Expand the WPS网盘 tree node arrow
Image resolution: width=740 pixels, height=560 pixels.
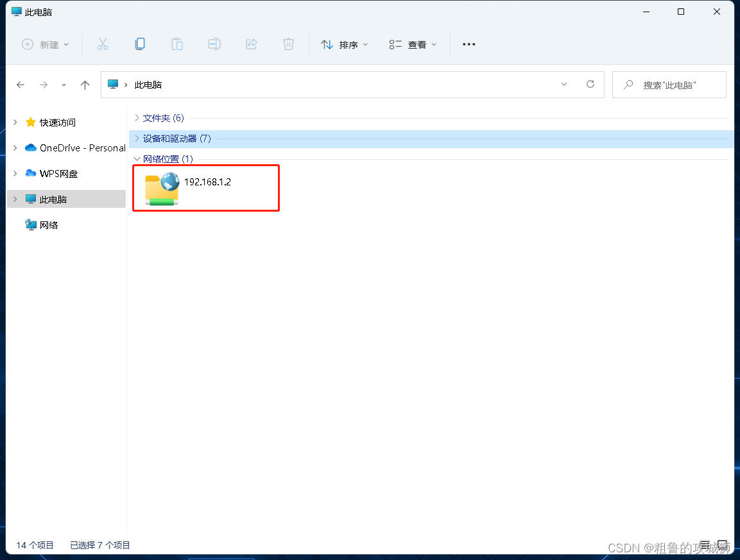coord(15,174)
